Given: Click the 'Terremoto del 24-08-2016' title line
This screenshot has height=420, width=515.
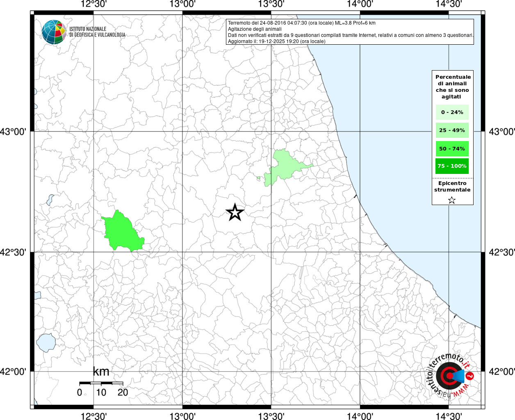Looking at the screenshot, I should click(x=302, y=23).
